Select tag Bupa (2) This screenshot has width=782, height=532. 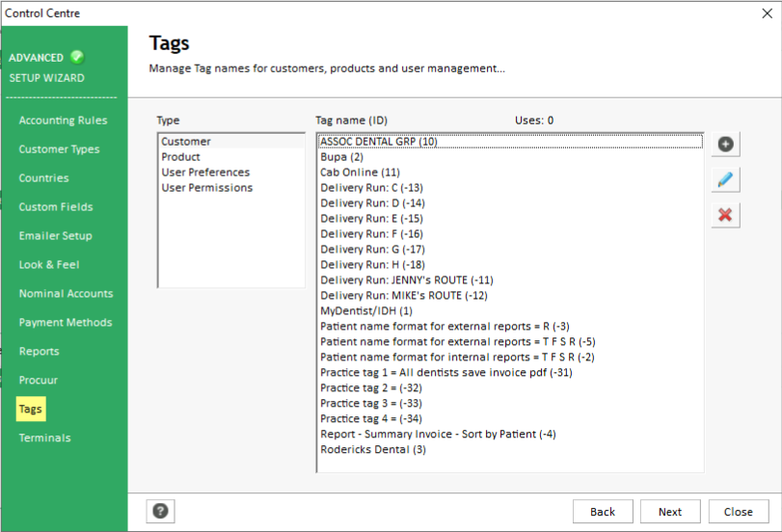coord(510,157)
